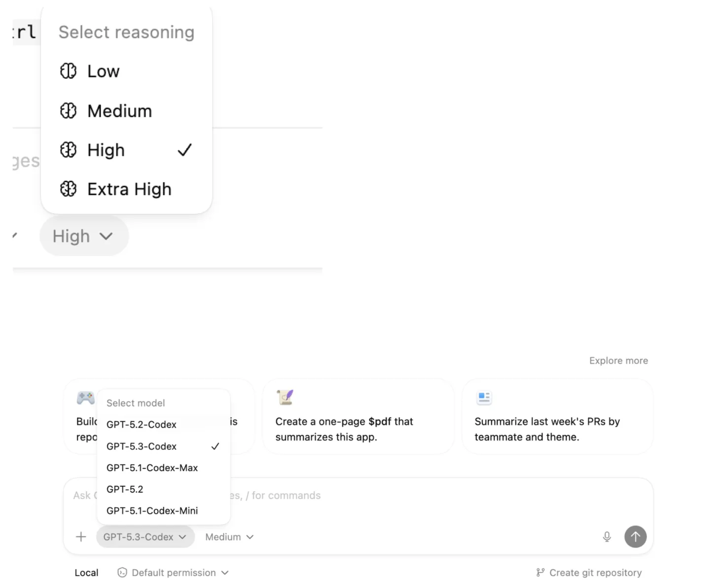Click the git branch icon
720x588 pixels.
[x=540, y=572]
